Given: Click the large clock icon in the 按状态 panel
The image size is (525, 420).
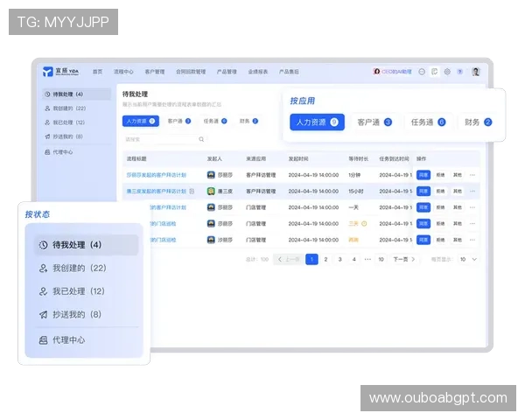Looking at the screenshot, I should coord(43,245).
